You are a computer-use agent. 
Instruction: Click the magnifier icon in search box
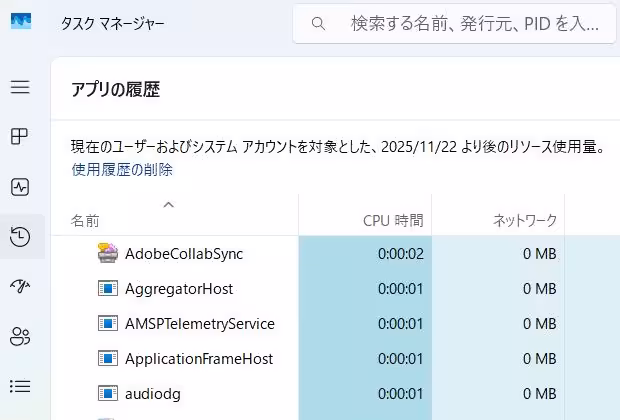(318, 24)
